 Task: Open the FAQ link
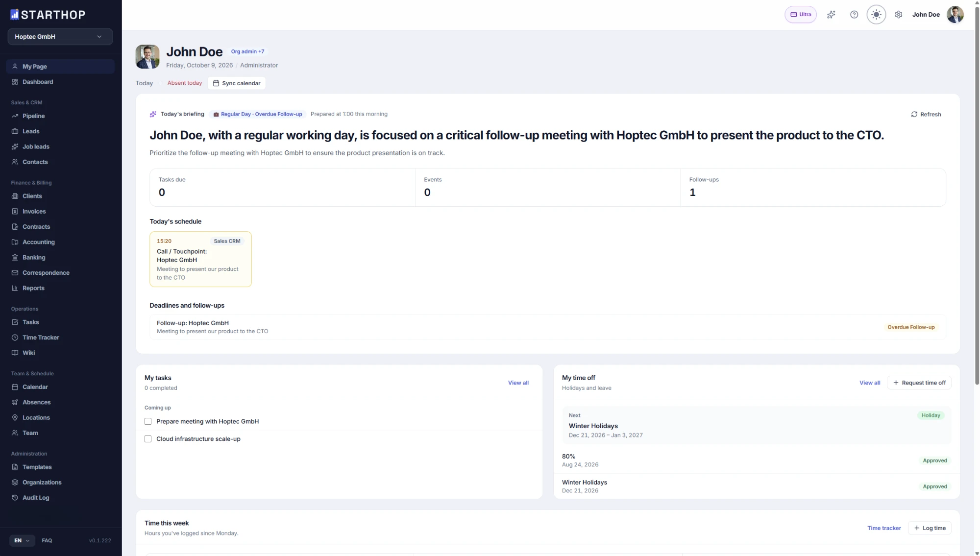point(47,540)
